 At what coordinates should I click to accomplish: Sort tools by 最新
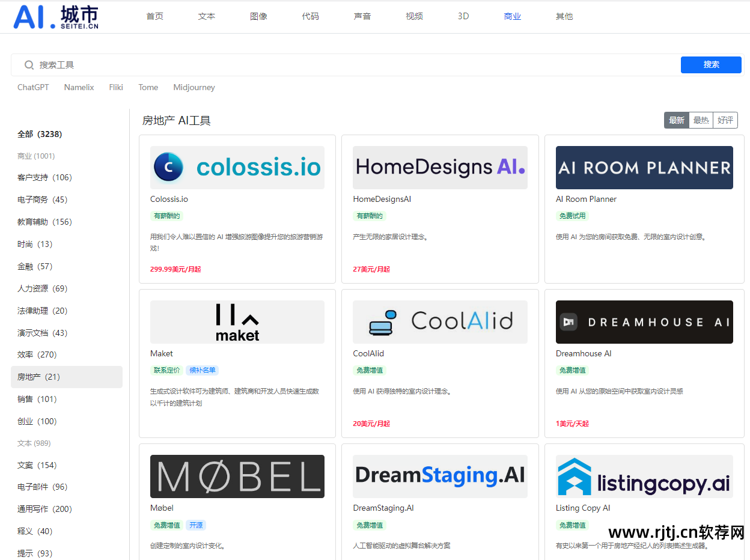point(677,120)
